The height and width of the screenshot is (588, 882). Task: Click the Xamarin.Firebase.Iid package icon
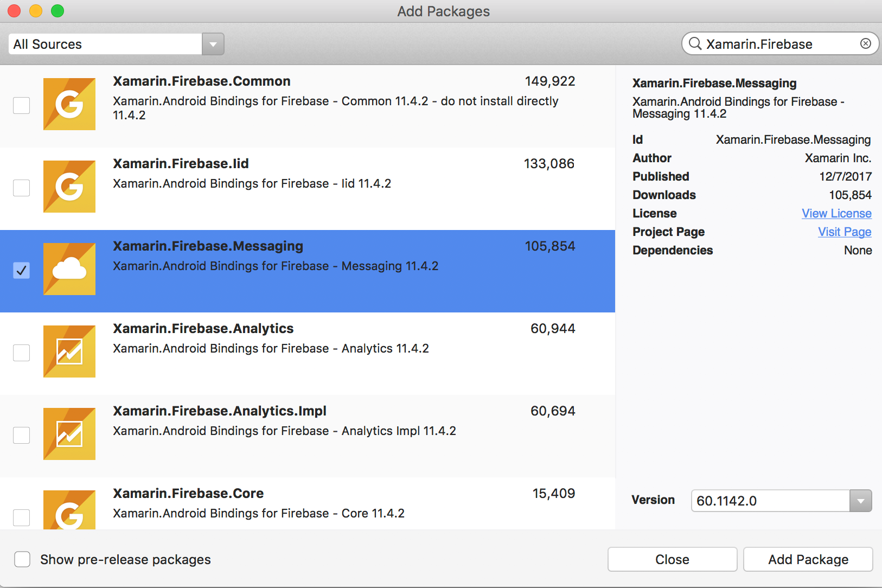69,187
